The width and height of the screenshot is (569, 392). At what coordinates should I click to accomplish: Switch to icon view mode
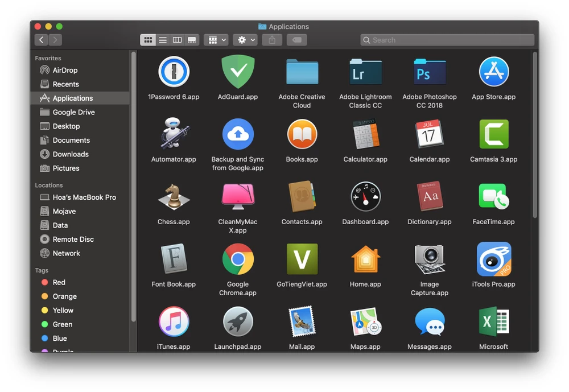click(148, 40)
